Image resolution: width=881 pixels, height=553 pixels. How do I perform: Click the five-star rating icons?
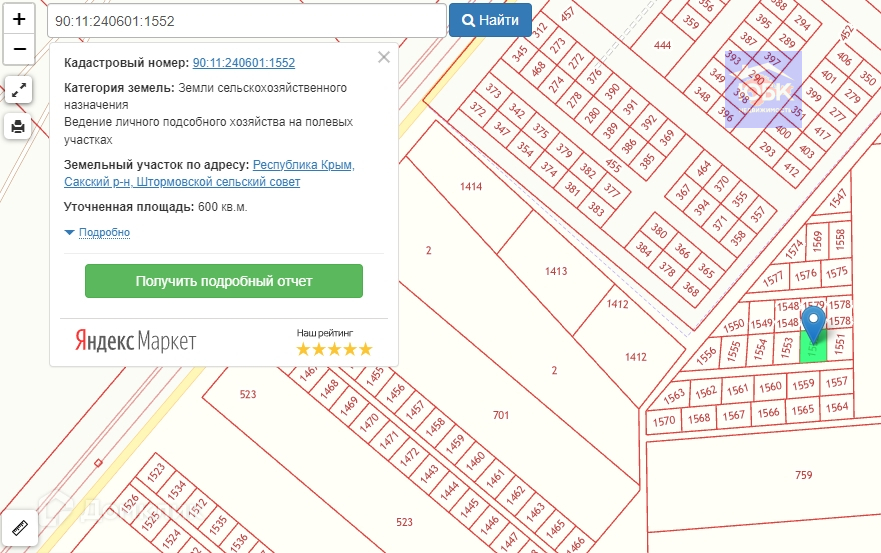click(x=334, y=349)
